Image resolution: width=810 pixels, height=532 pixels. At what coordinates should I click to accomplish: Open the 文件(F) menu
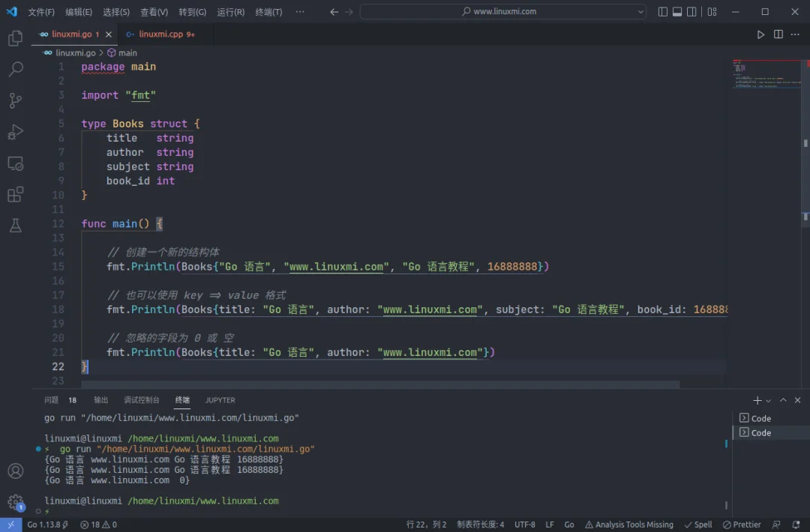pyautogui.click(x=41, y=12)
